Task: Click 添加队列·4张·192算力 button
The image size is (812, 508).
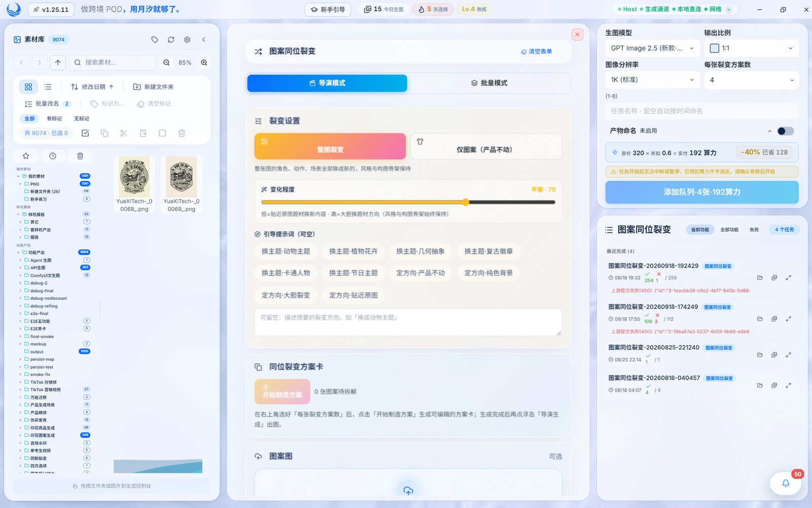Action: click(x=702, y=192)
